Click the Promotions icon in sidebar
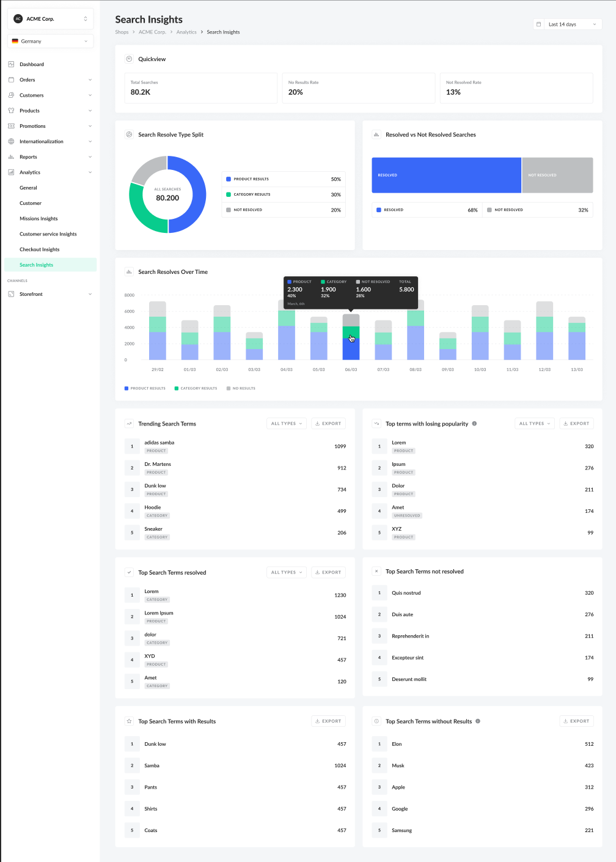Viewport: 616px width, 862px height. click(x=11, y=126)
